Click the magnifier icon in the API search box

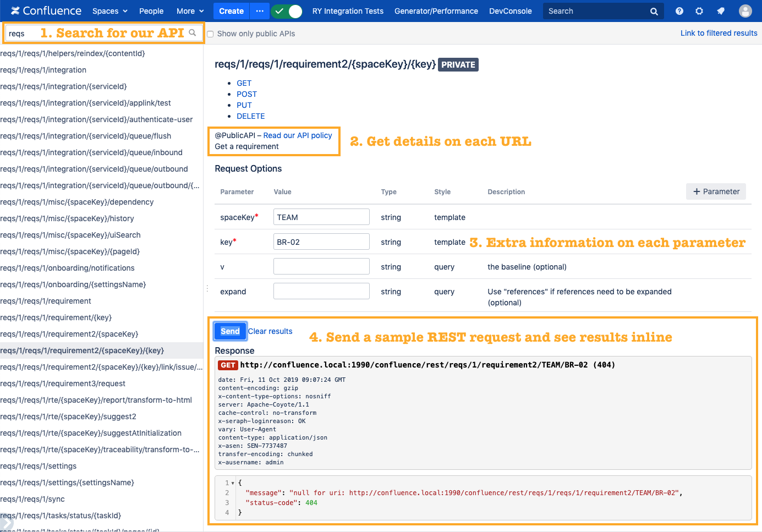click(193, 33)
